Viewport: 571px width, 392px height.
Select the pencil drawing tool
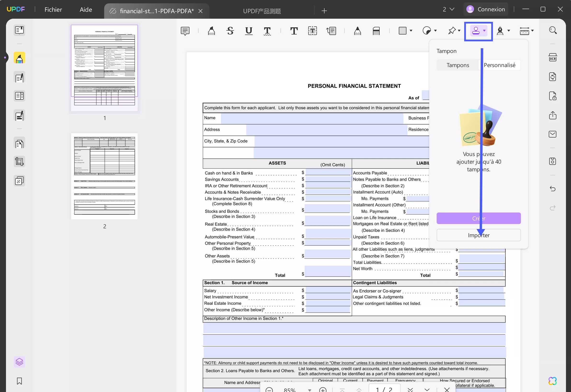pos(358,31)
